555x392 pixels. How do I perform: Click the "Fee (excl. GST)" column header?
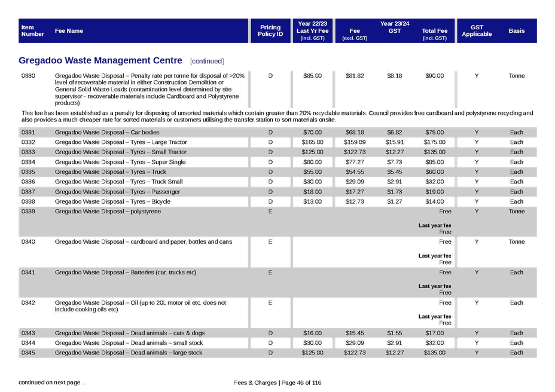[x=355, y=34]
